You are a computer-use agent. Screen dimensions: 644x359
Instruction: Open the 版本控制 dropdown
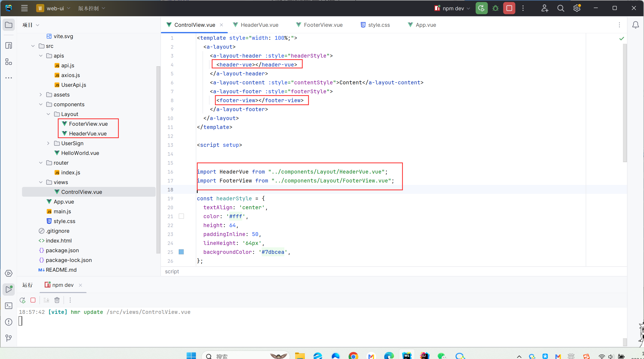[92, 8]
